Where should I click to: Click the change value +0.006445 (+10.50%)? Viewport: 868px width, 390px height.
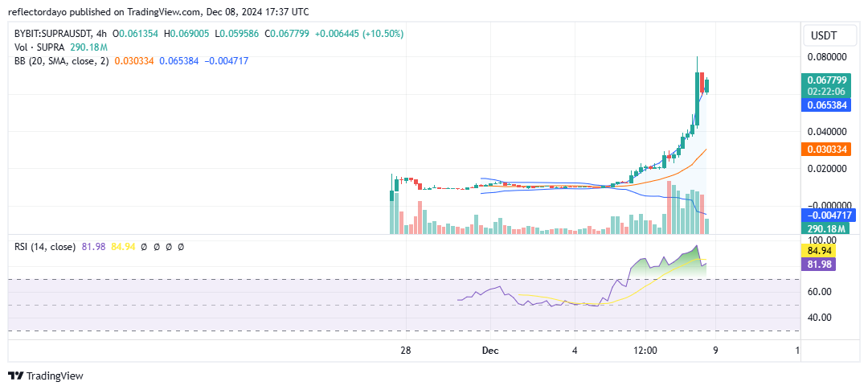click(359, 34)
